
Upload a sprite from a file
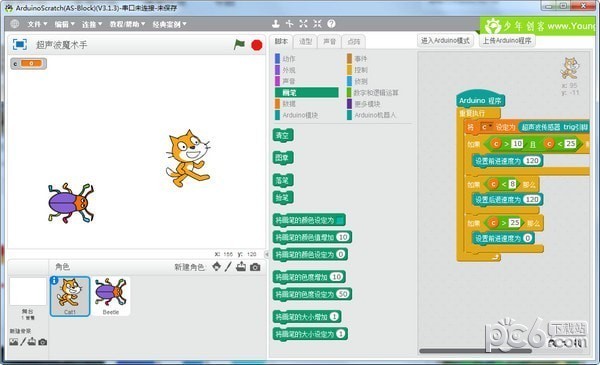click(241, 267)
